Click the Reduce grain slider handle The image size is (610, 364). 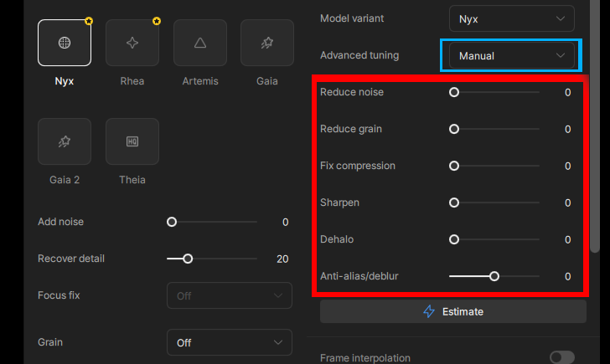pyautogui.click(x=454, y=129)
